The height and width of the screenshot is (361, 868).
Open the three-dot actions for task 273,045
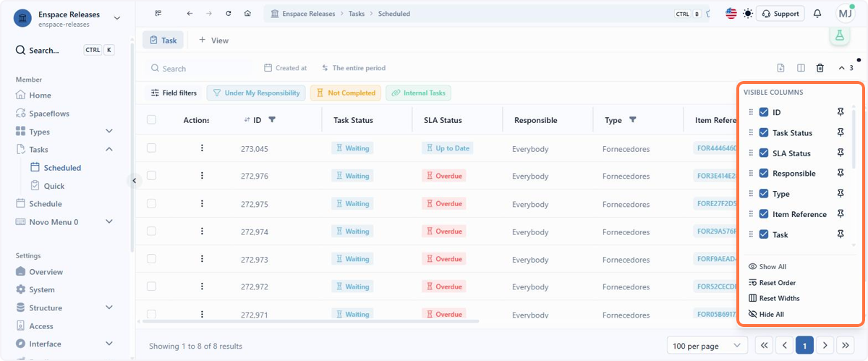tap(202, 148)
